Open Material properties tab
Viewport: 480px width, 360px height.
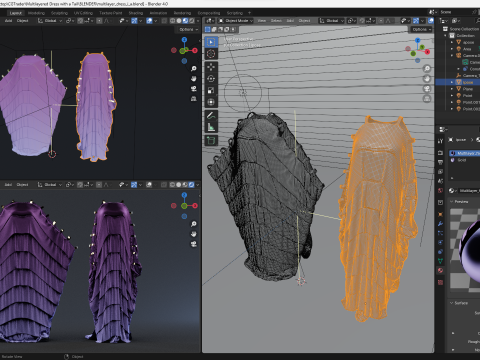(x=440, y=270)
